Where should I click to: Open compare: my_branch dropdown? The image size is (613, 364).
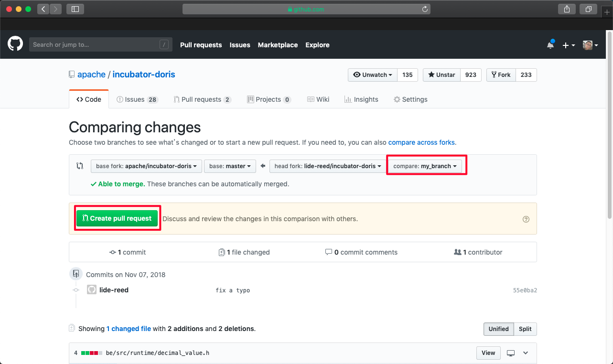point(425,166)
